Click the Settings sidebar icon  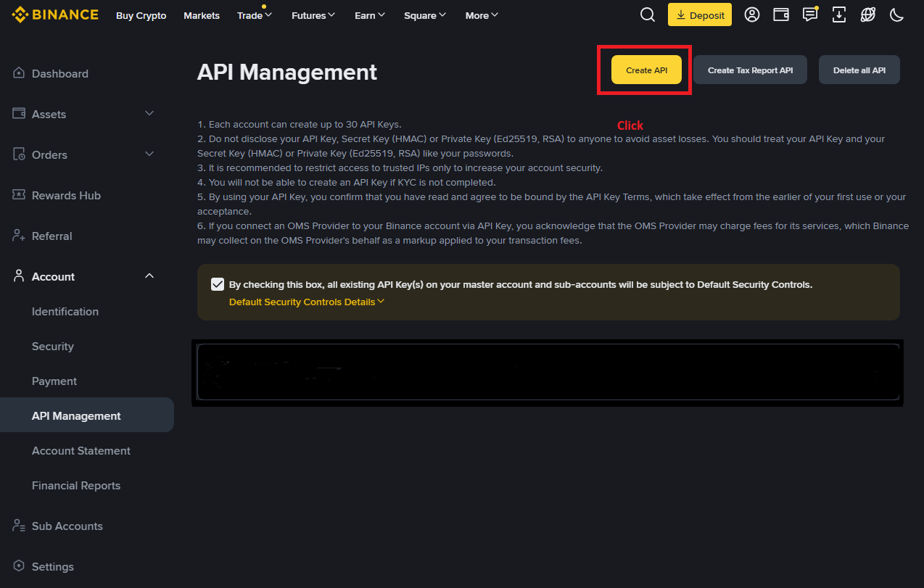tap(19, 566)
